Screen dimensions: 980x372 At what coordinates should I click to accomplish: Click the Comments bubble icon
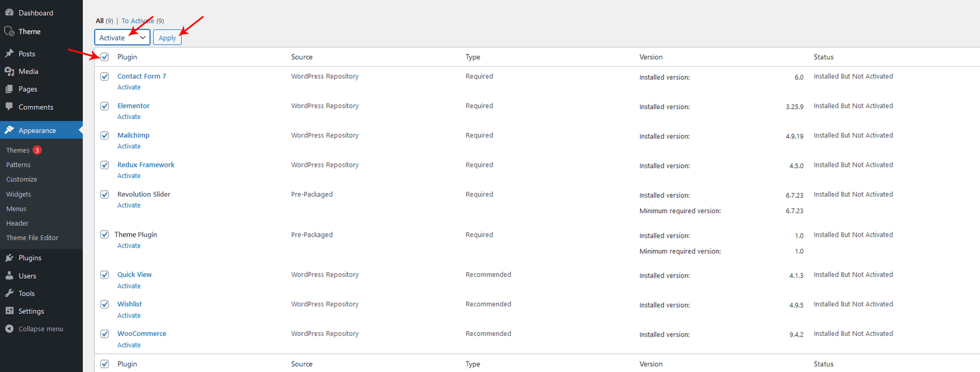click(9, 107)
